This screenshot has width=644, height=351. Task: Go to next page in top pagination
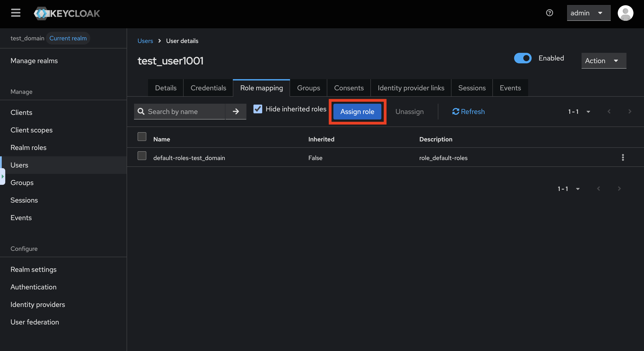click(x=630, y=112)
